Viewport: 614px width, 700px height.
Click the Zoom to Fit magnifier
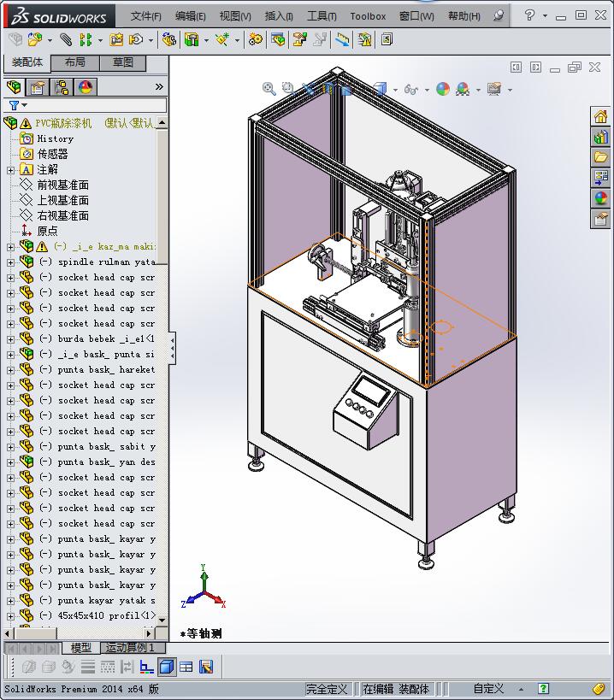(269, 89)
